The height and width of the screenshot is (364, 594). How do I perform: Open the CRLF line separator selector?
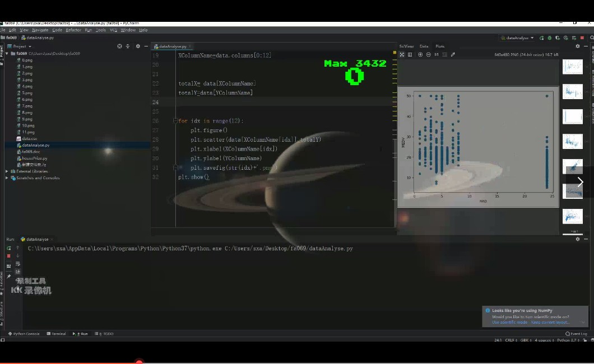[510, 340]
